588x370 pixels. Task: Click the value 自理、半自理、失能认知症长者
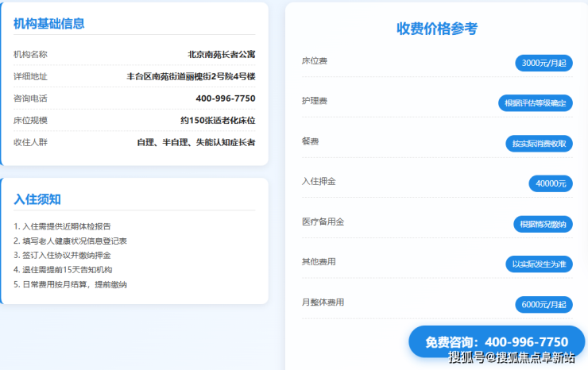click(196, 142)
